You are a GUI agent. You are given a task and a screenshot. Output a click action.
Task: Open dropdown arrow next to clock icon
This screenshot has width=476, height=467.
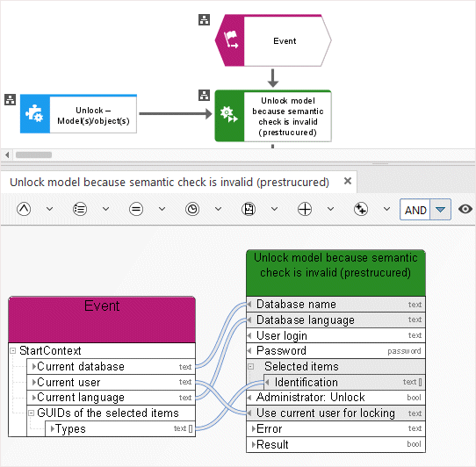pos(219,209)
